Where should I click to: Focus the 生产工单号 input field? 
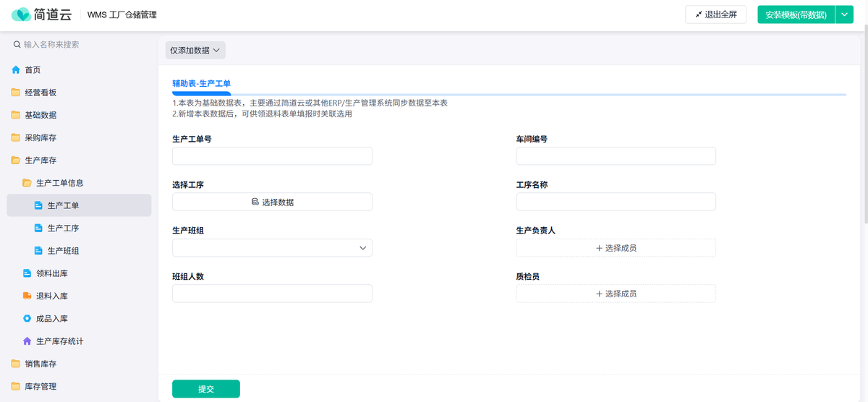272,156
